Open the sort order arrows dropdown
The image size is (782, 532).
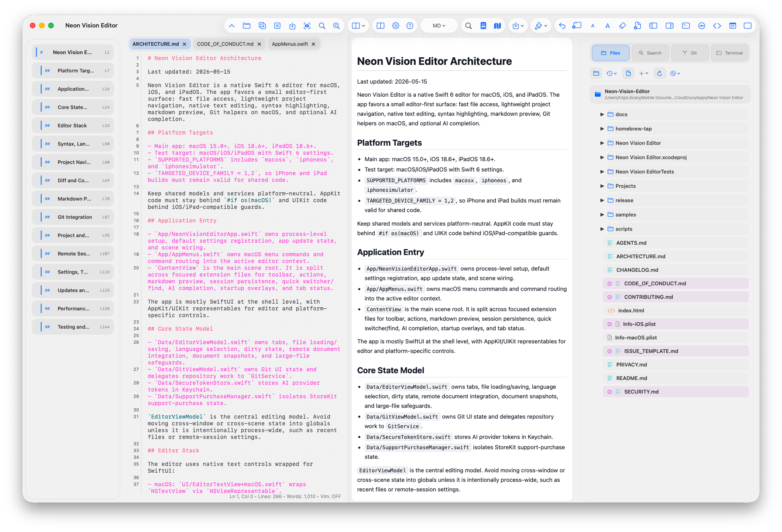[x=675, y=74]
